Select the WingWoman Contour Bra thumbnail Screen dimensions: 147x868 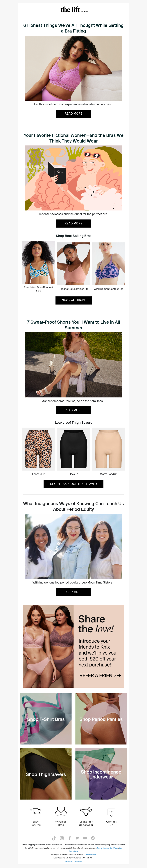[x=109, y=264]
